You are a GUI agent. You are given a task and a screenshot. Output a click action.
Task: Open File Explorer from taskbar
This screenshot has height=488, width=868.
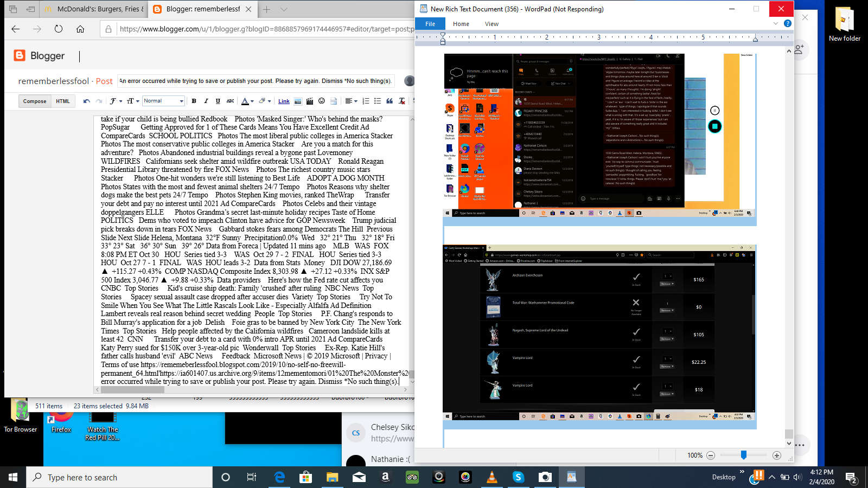coord(333,477)
